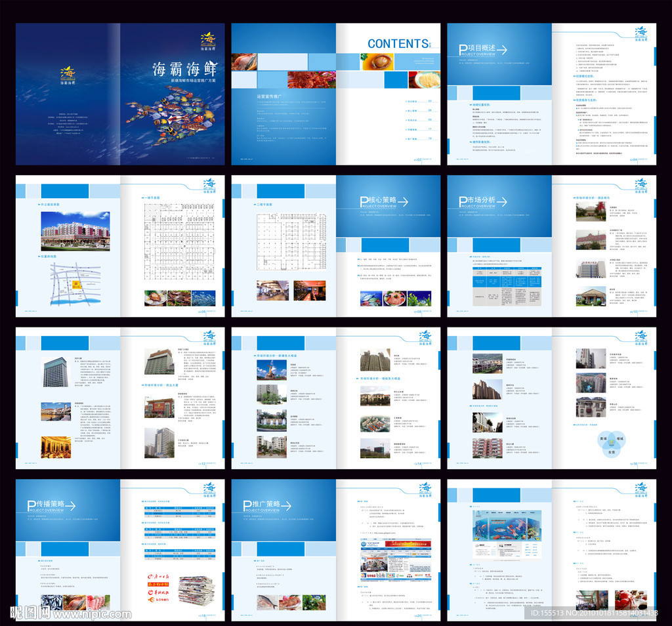The width and height of the screenshot is (672, 626).
Task: Click the arrow beside the 市场分析 heading
Action: [502, 202]
